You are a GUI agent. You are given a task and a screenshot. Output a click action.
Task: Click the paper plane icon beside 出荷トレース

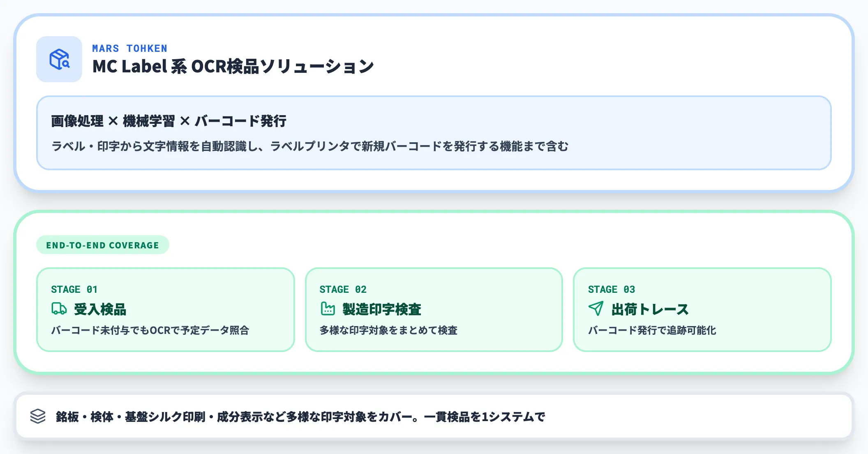coord(596,308)
